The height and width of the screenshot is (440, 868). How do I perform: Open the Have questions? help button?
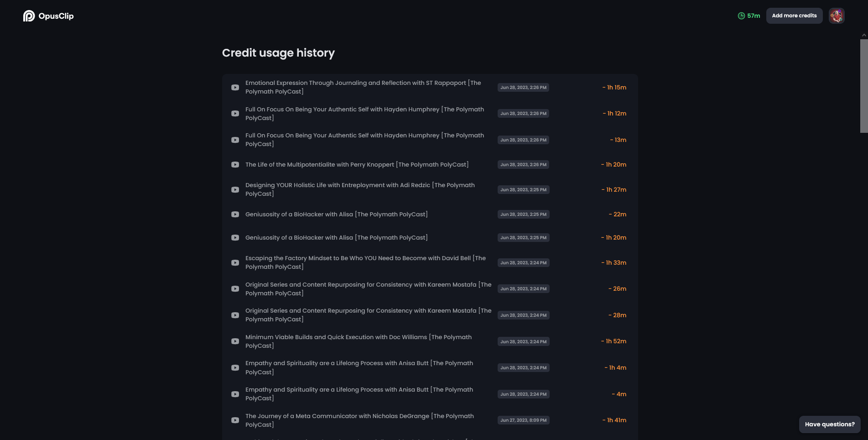pos(829,424)
